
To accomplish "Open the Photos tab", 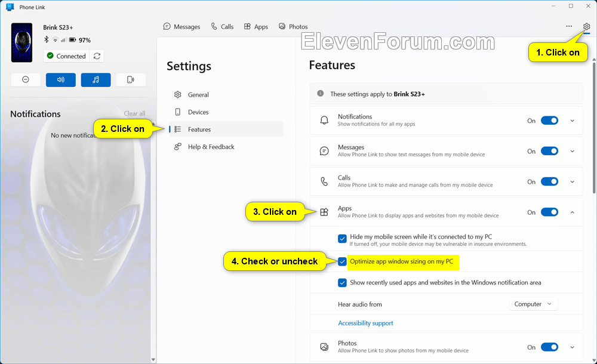I will [293, 27].
